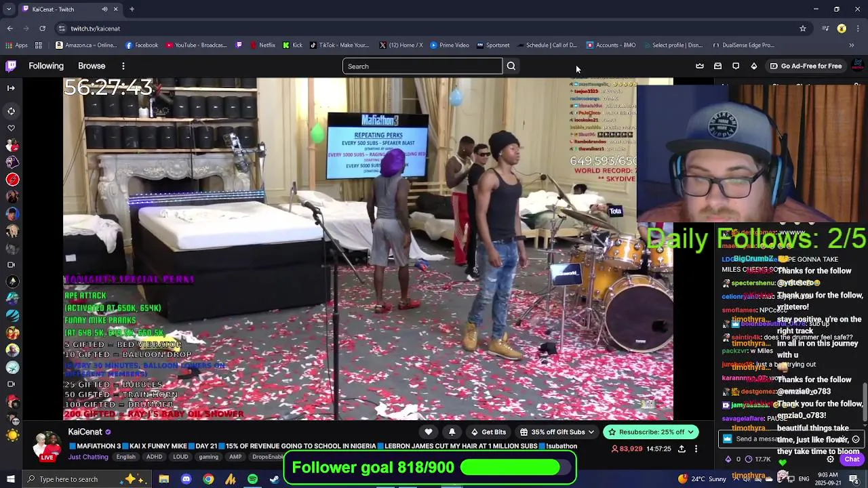
Task: Open a new browser tab
Action: pos(132,9)
